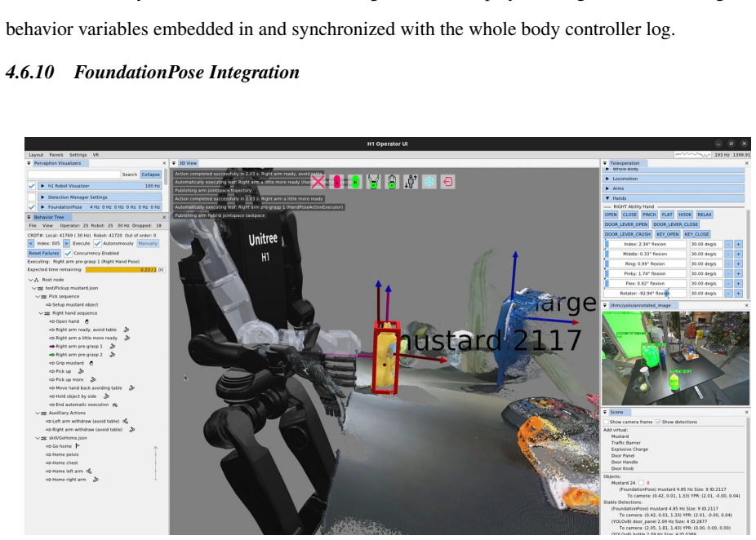The image size is (756, 540).
Task: Open the VR menu
Action: [96, 155]
